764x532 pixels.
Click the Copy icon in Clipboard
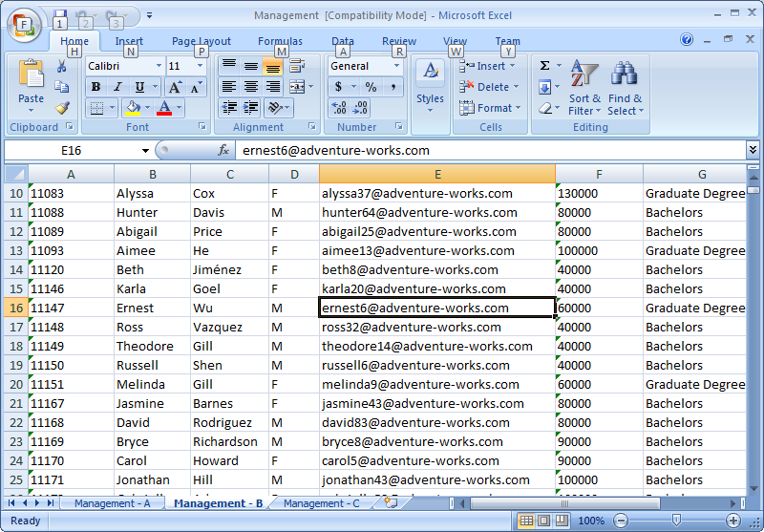tap(61, 87)
